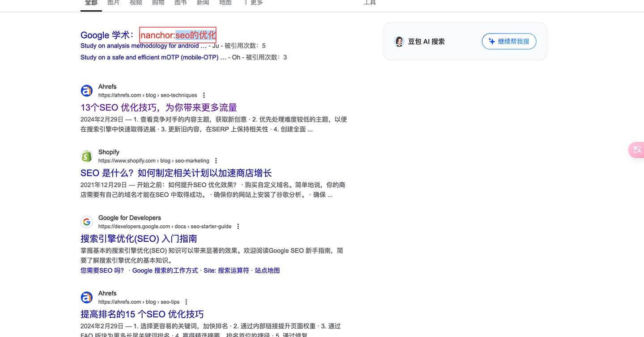Open the 'Site: 搜索运算符' sitelink

pos(226,270)
